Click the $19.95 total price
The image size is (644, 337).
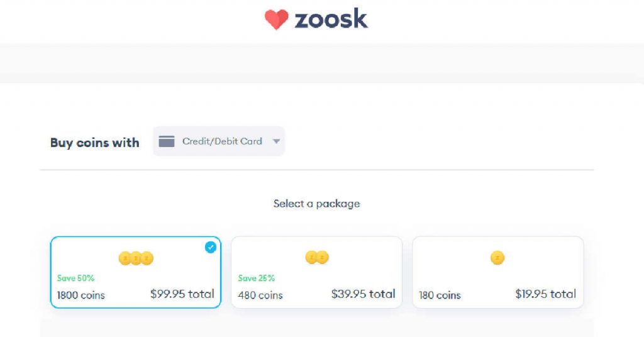point(545,294)
